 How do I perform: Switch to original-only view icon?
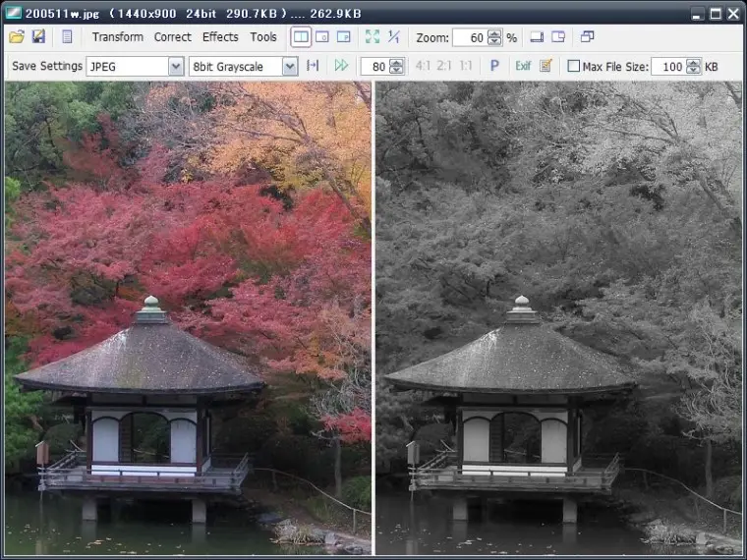click(x=322, y=36)
